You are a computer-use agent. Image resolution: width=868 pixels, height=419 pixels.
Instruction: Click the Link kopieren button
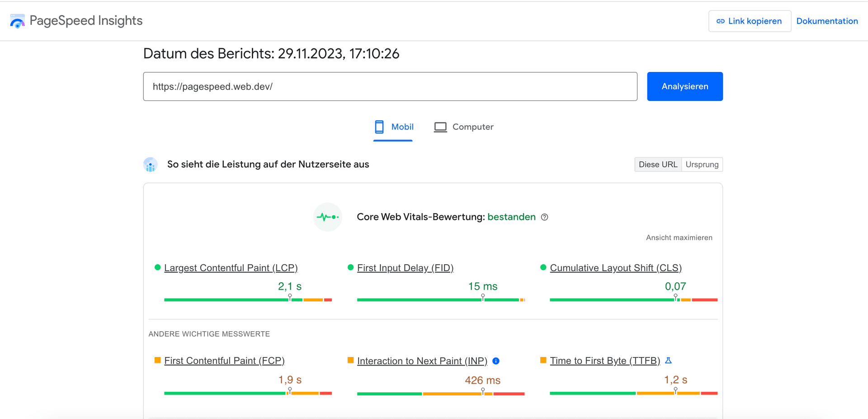750,21
